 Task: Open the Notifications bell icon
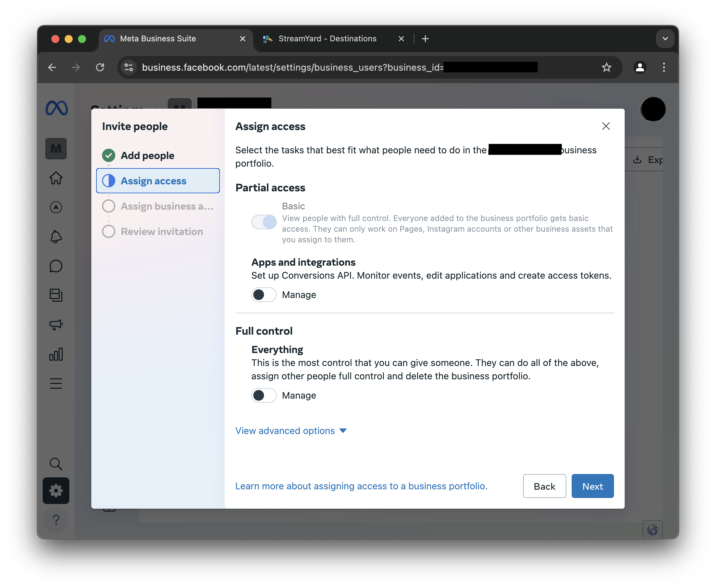[56, 236]
